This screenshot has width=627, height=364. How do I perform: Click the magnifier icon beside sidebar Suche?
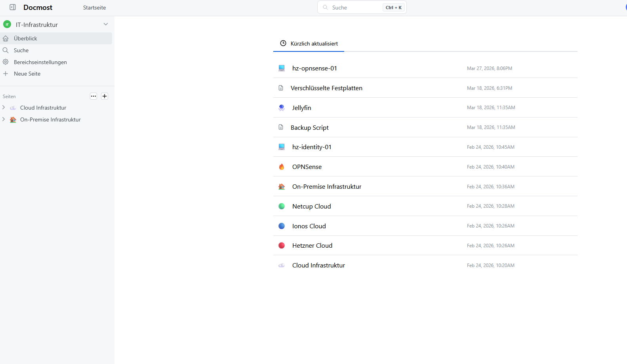coord(6,50)
